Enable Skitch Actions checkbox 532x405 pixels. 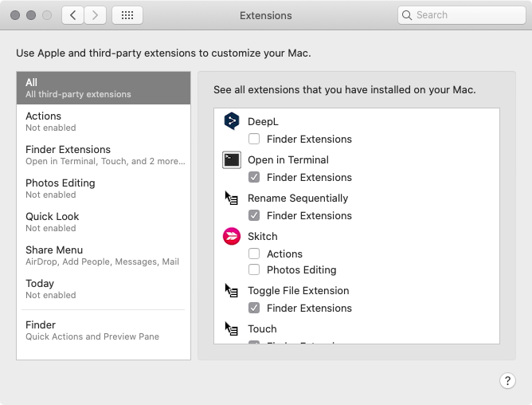point(254,254)
